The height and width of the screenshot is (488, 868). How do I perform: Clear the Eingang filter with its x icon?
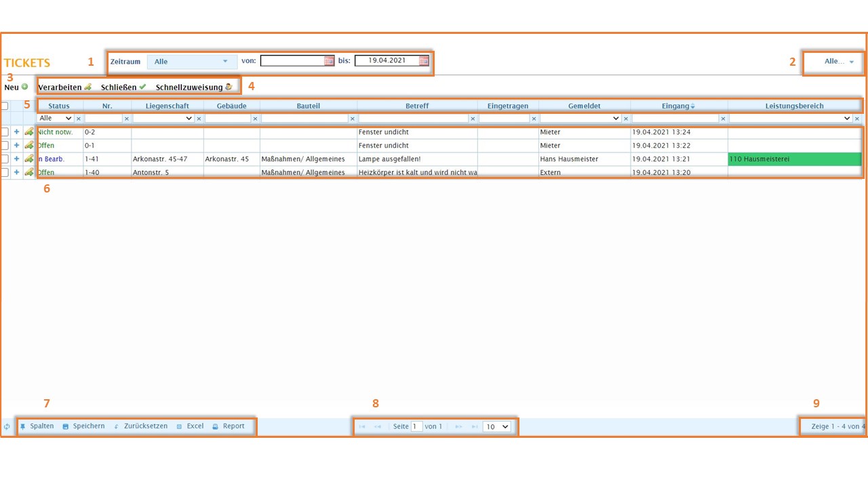coord(723,119)
